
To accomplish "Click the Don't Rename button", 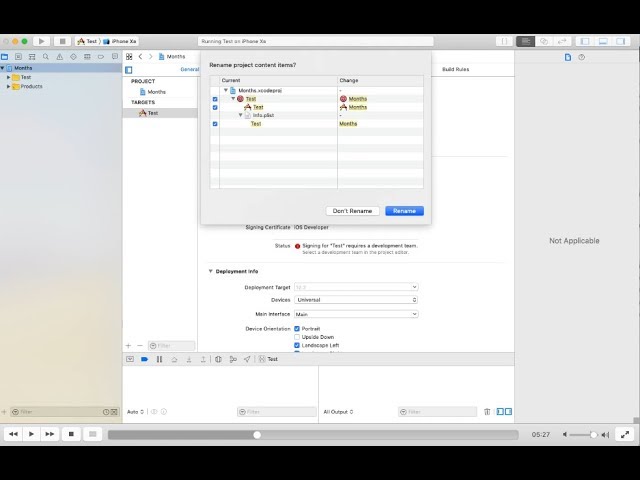I will (352, 211).
